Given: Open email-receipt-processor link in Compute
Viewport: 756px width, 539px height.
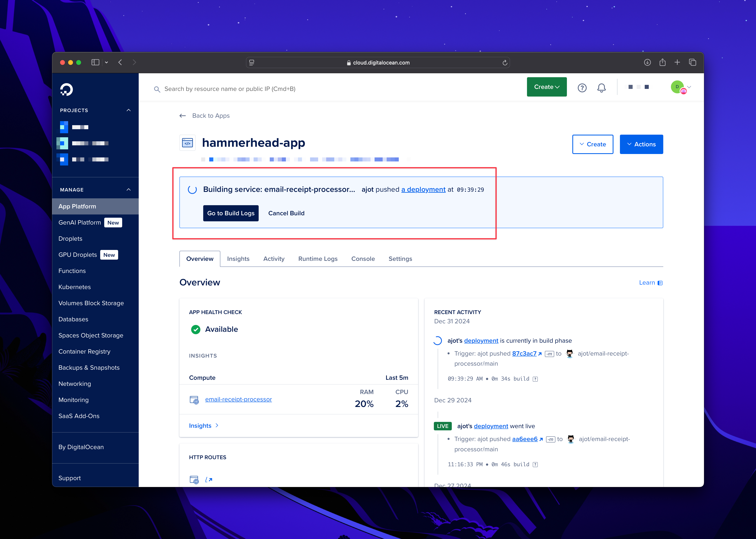Looking at the screenshot, I should (x=238, y=400).
